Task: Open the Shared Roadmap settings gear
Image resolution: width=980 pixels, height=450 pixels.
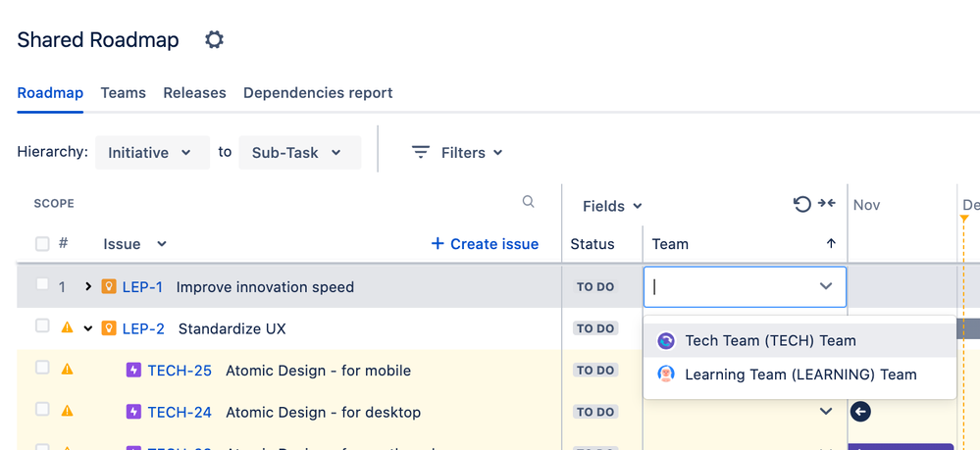Action: click(x=215, y=40)
